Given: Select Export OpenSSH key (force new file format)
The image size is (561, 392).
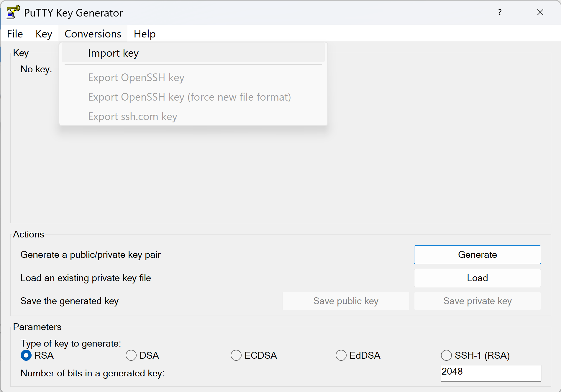Looking at the screenshot, I should (x=189, y=97).
